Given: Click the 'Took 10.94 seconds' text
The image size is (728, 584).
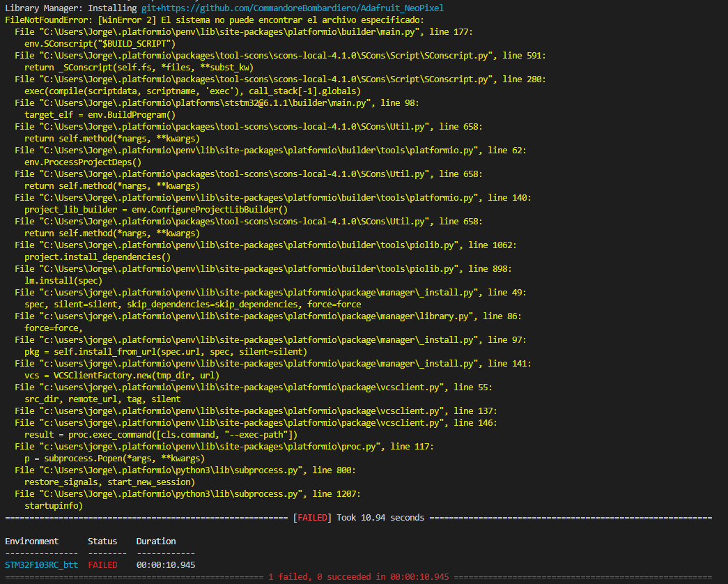Looking at the screenshot, I should (380, 518).
